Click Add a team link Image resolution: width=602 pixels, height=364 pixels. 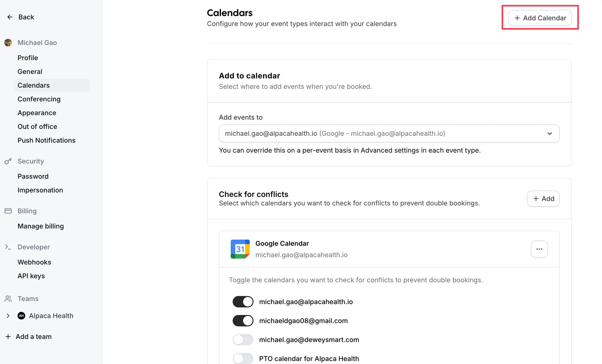tap(29, 336)
